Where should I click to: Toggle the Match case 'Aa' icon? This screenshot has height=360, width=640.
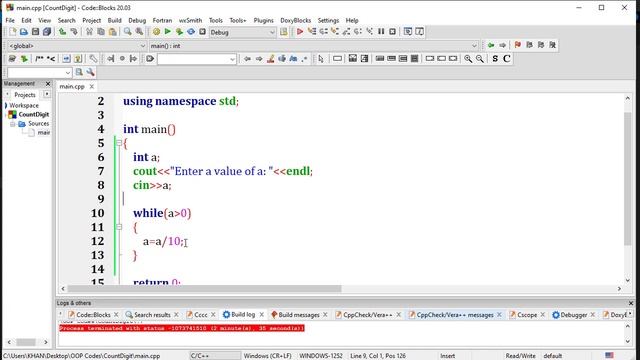pyautogui.click(x=293, y=59)
